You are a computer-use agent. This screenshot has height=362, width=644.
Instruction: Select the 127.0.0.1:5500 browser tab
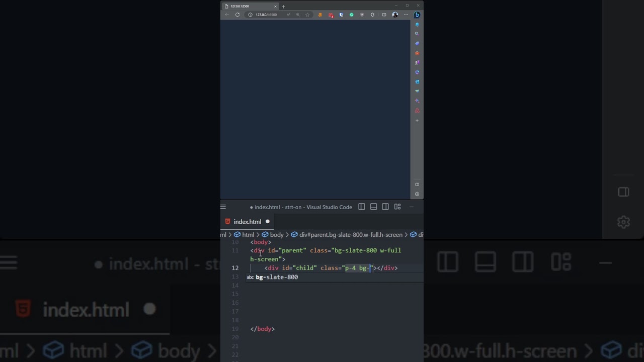(x=250, y=6)
